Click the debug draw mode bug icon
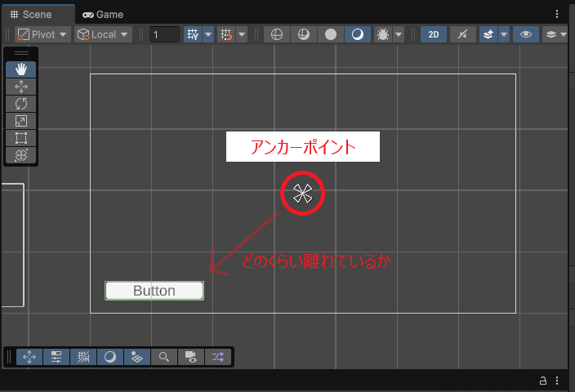The height and width of the screenshot is (392, 575). pyautogui.click(x=383, y=34)
